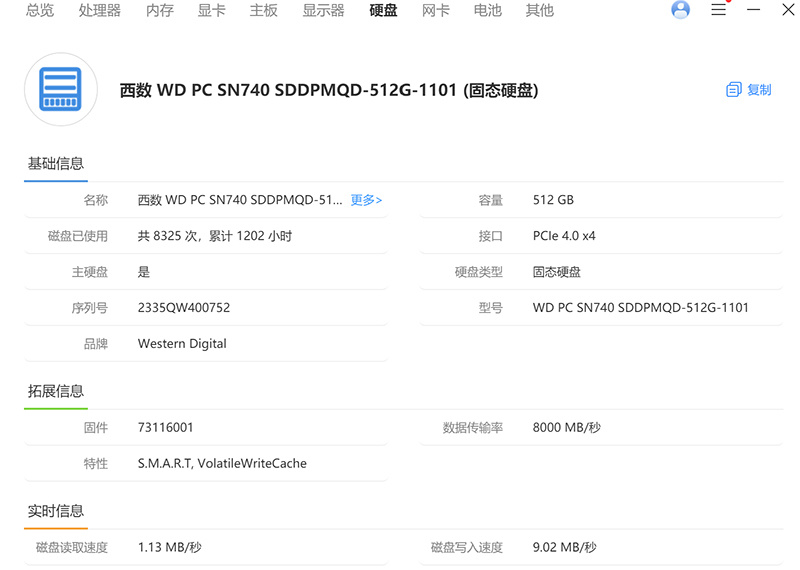800x570 pixels.
Task: Switch to the 内存 tab
Action: tap(160, 10)
